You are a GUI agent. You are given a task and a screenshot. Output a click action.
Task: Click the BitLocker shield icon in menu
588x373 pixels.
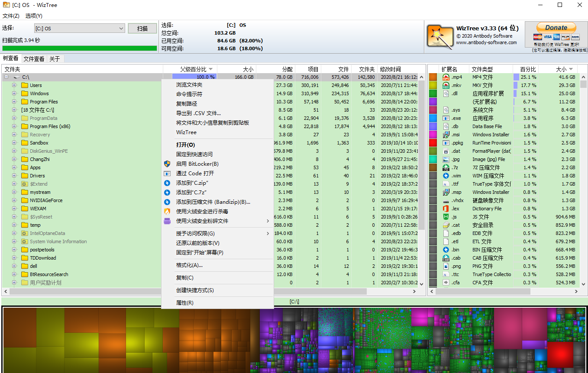[x=167, y=164]
